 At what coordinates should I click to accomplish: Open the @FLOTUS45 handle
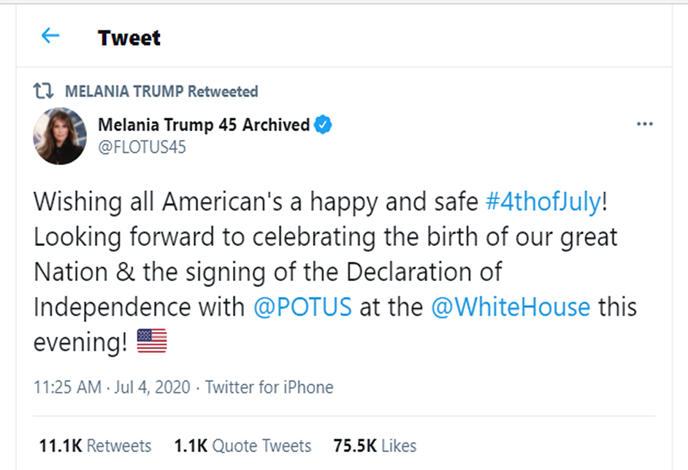[x=142, y=146]
